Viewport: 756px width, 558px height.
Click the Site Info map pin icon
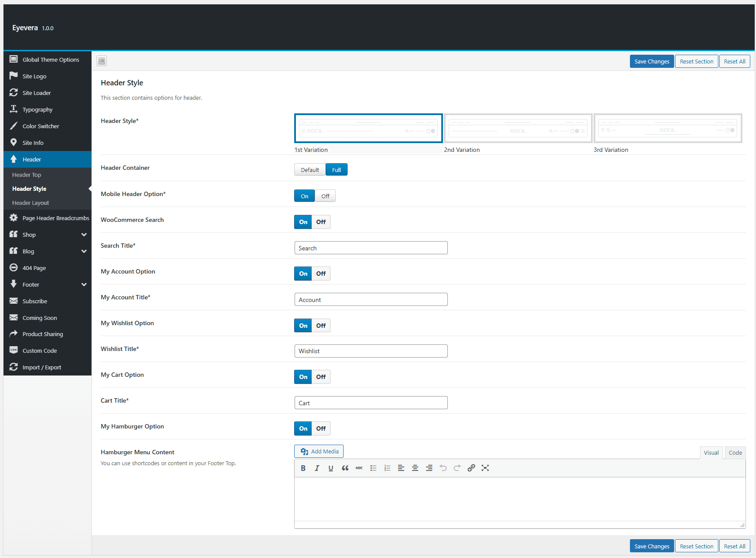[x=14, y=142]
